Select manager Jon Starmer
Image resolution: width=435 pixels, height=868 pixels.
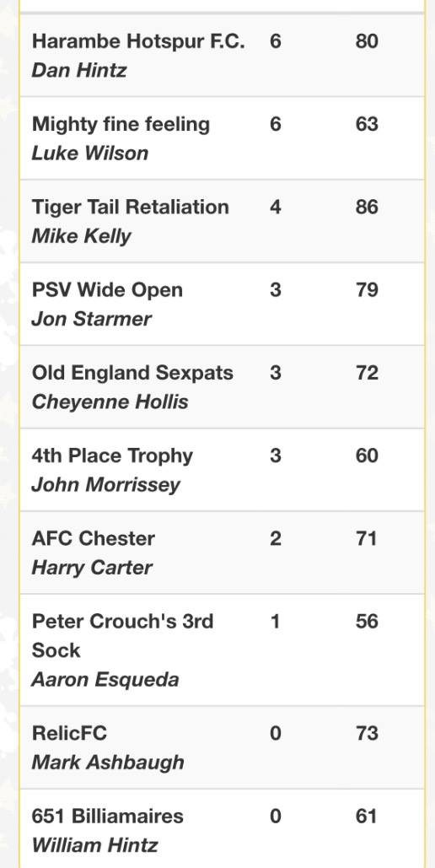(x=91, y=319)
